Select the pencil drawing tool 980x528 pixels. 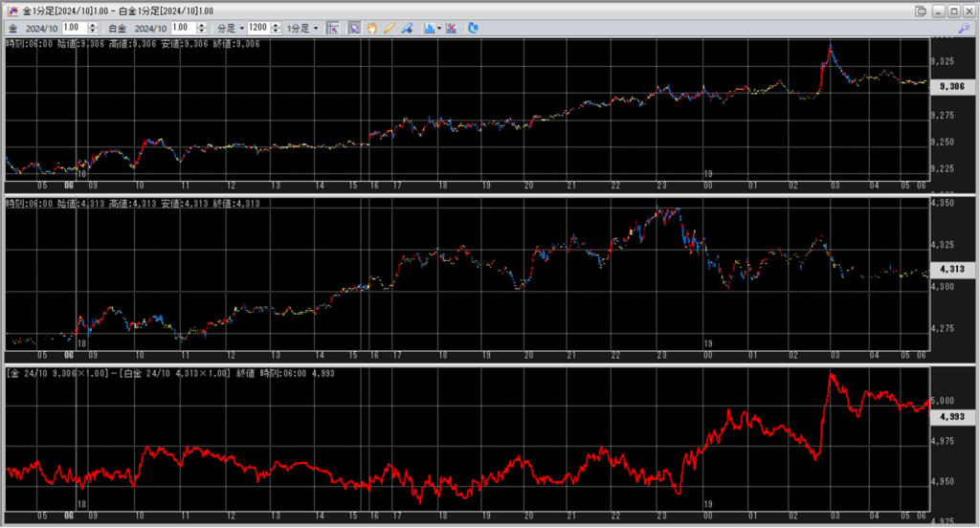389,28
